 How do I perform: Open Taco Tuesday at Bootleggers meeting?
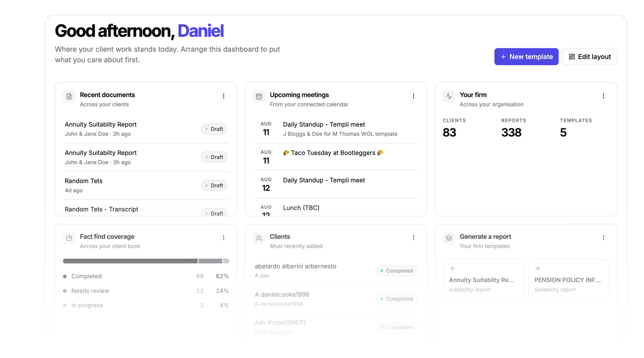coord(336,157)
